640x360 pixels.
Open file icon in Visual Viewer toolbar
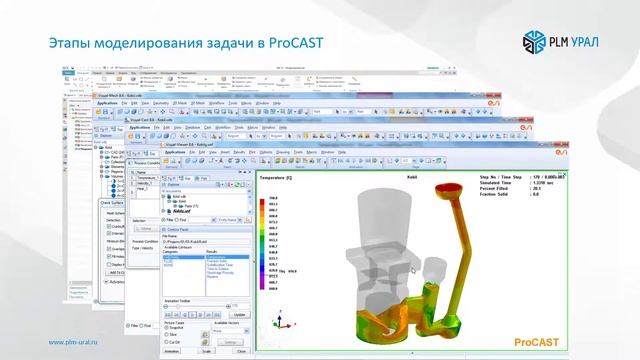pos(167,161)
